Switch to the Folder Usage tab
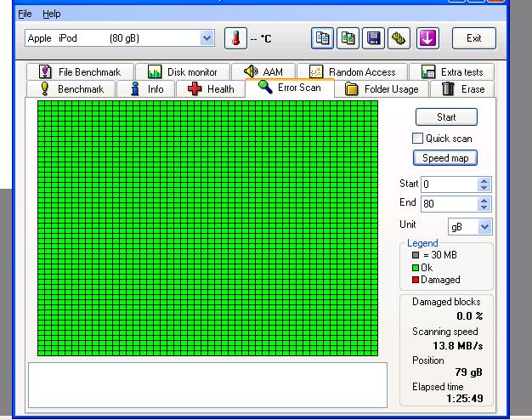532x420 pixels. pyautogui.click(x=382, y=89)
